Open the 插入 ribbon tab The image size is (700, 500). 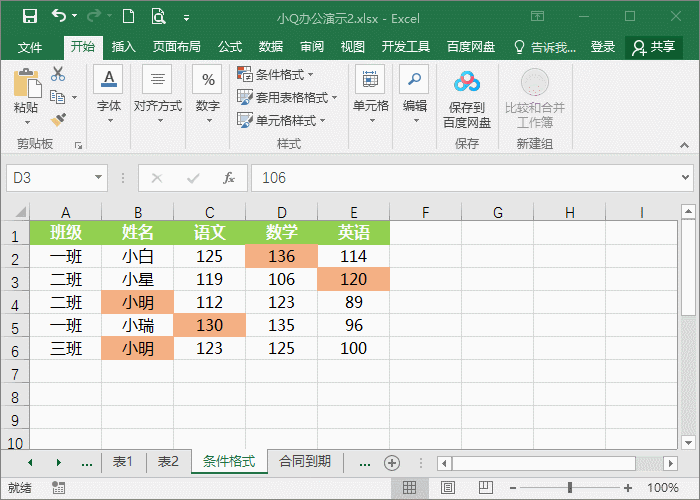(x=124, y=47)
